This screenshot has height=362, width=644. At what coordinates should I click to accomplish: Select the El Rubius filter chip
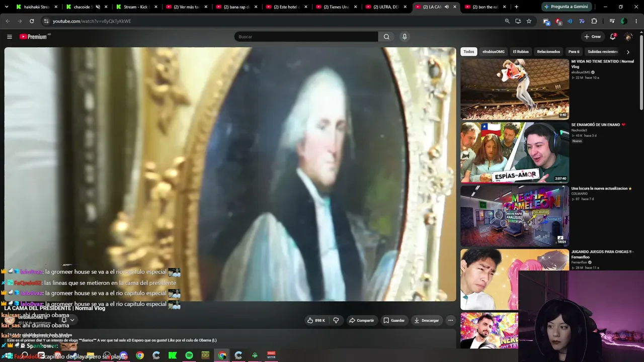tap(521, 52)
